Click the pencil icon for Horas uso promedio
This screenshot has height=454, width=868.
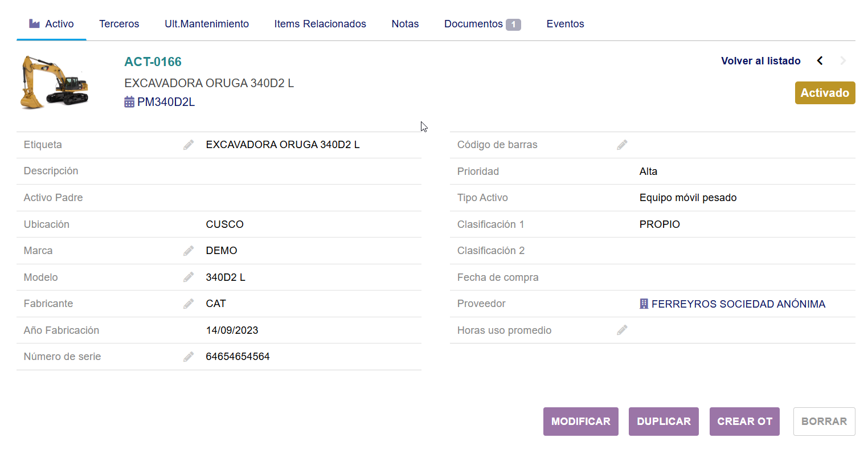click(x=622, y=330)
